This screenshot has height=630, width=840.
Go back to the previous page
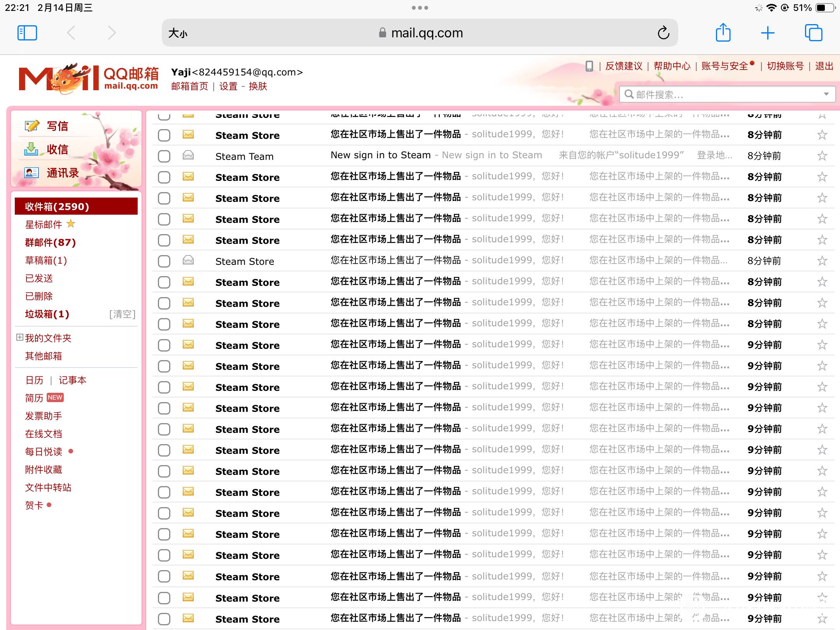(x=71, y=33)
